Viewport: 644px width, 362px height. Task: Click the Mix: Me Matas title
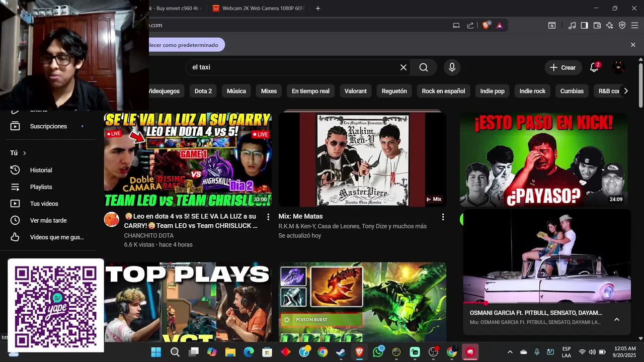[x=300, y=216]
